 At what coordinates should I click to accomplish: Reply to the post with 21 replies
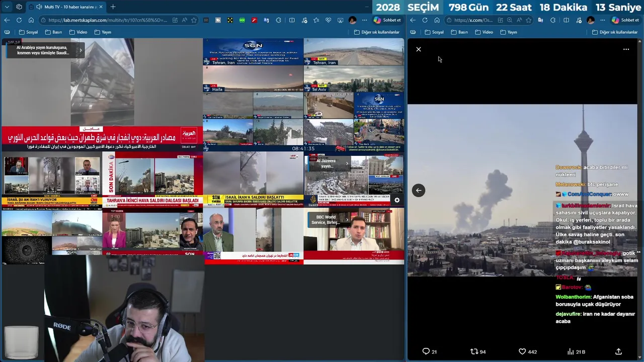[429, 351]
